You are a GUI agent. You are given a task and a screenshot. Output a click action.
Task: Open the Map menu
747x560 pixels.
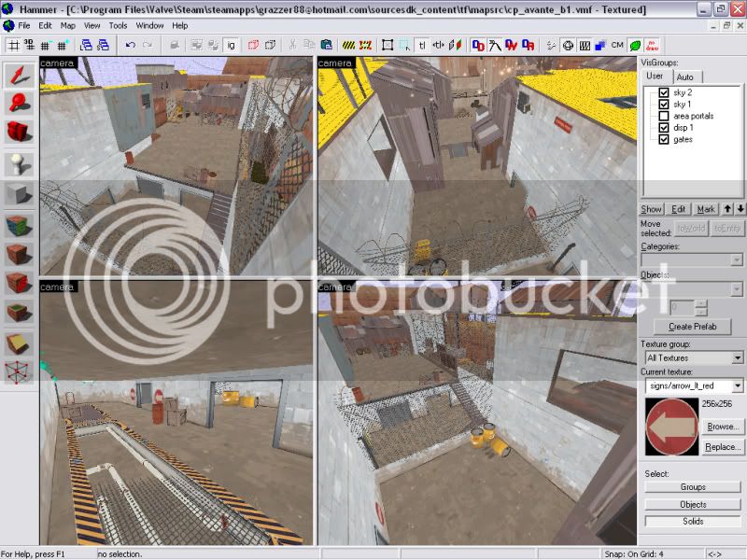pyautogui.click(x=67, y=26)
